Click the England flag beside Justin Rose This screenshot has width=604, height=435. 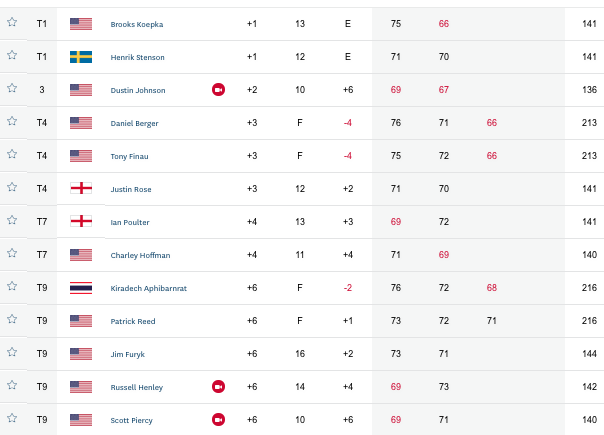pos(81,189)
